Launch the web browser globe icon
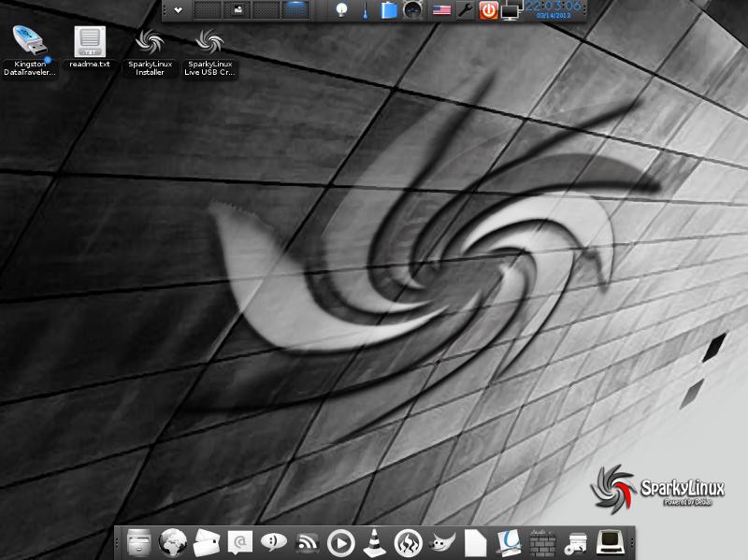748x560 pixels. (173, 542)
